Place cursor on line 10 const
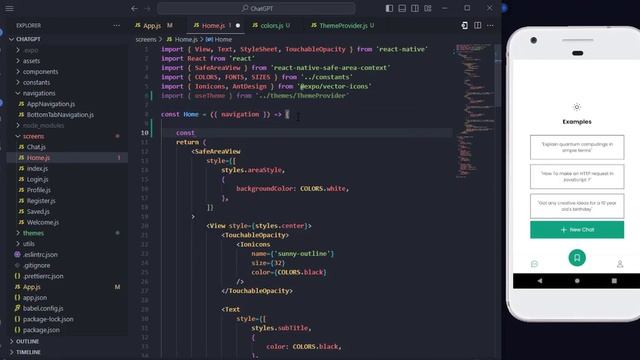640x360 pixels. 185,133
